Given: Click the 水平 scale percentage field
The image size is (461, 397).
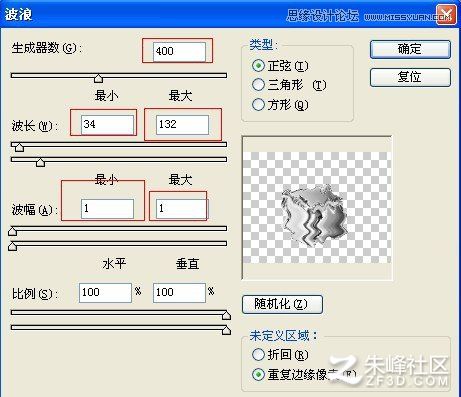Looking at the screenshot, I should pyautogui.click(x=105, y=293).
